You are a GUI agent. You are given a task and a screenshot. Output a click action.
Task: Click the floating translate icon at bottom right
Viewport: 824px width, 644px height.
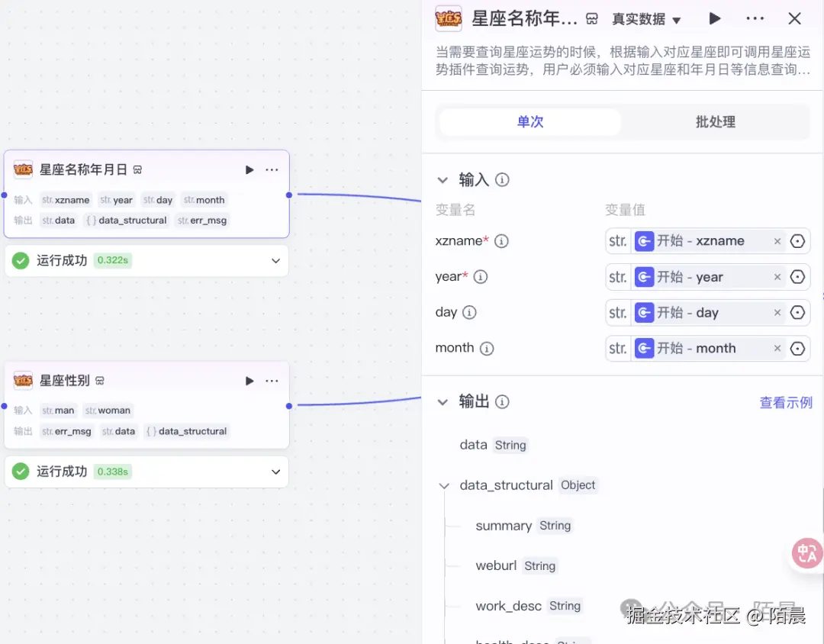tap(806, 552)
